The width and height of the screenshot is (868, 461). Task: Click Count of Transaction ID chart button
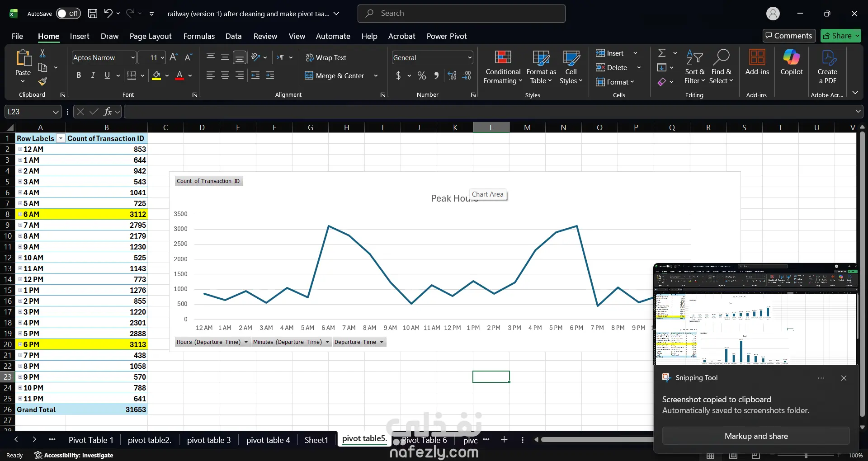(208, 181)
